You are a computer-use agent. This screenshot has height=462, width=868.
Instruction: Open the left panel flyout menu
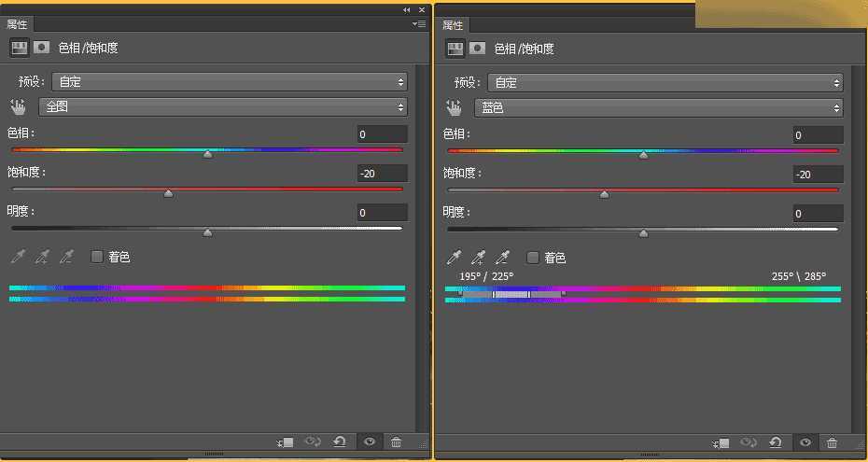(x=420, y=24)
